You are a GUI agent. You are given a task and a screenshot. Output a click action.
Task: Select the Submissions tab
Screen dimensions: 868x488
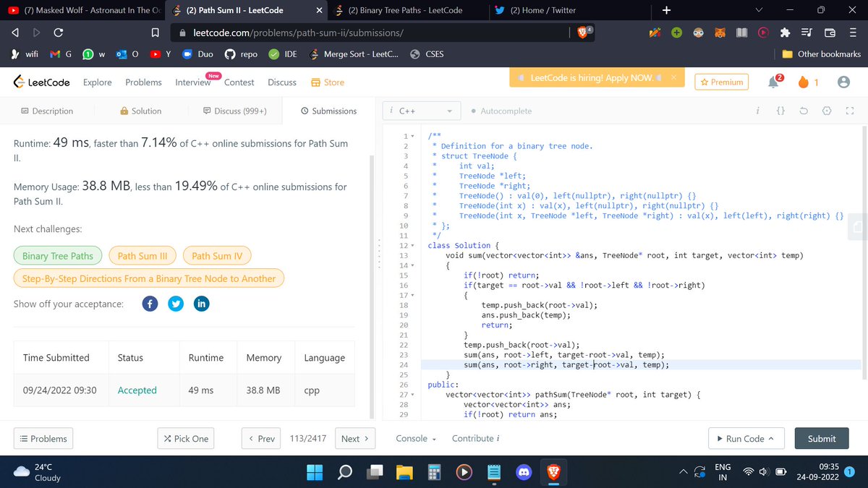(329, 111)
